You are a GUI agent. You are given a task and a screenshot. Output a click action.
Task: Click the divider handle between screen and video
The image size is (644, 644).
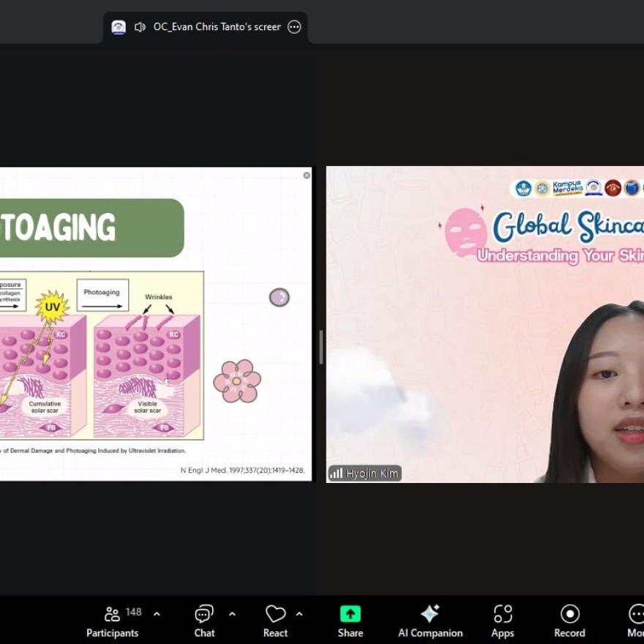click(x=321, y=348)
